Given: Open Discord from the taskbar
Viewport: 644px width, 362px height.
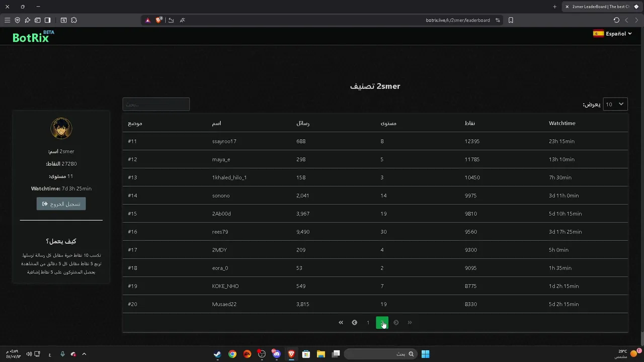Looking at the screenshot, I should pos(276,354).
